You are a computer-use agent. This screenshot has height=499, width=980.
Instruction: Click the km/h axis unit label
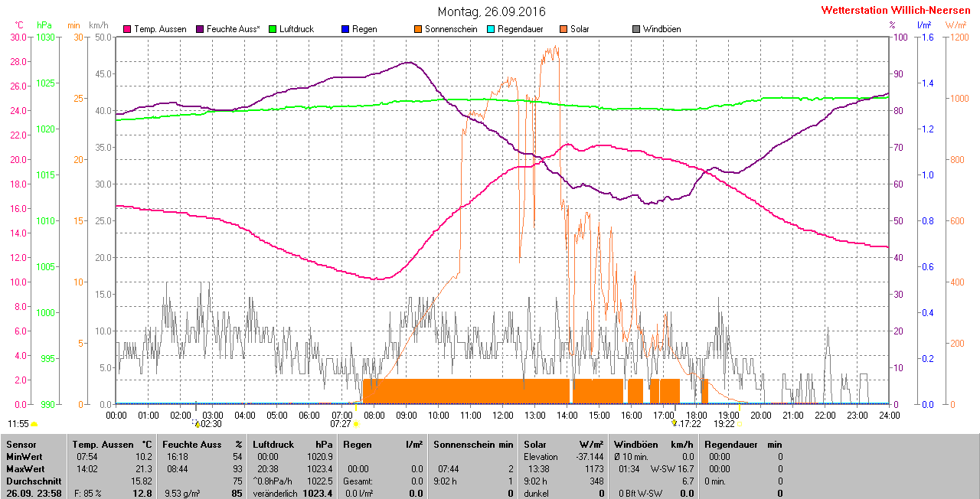pyautogui.click(x=100, y=25)
